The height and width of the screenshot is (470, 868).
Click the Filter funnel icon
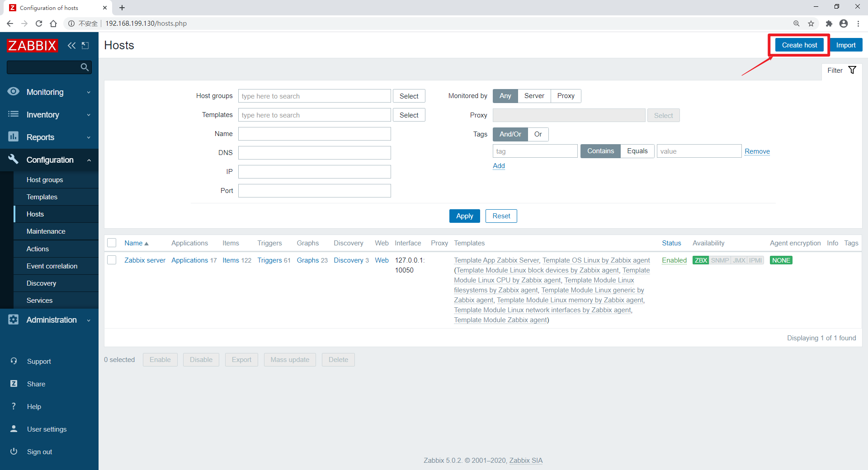click(852, 70)
